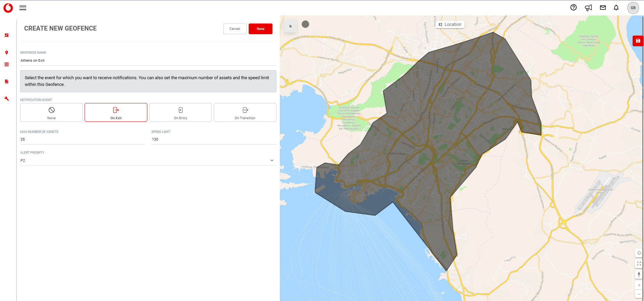The image size is (644, 301).
Task: Open the grid table item in sidebar
Action: point(7,64)
